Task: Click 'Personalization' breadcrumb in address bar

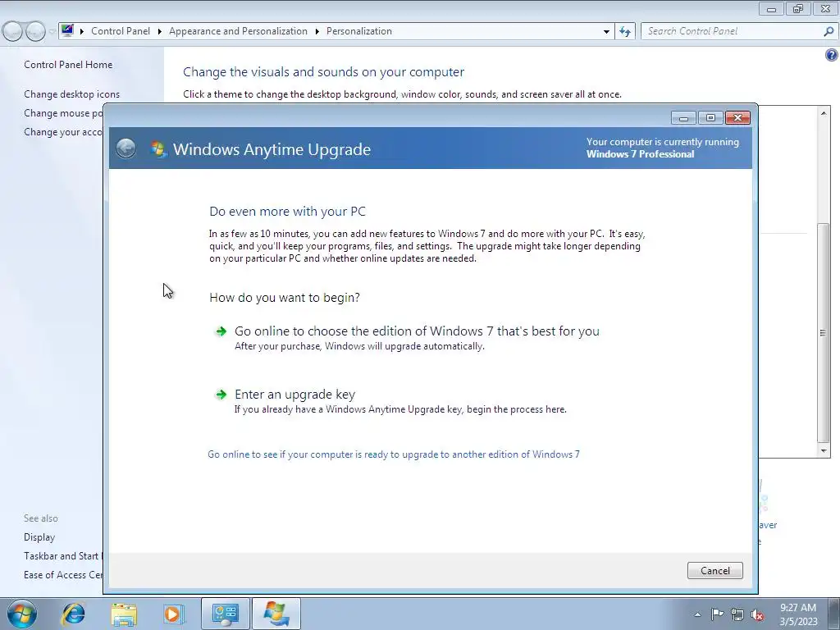Action: pos(359,31)
